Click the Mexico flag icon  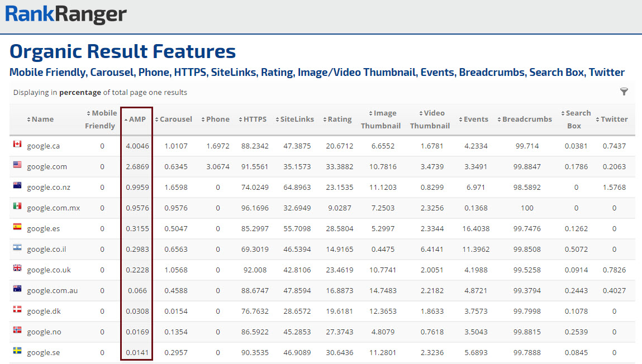(x=17, y=207)
